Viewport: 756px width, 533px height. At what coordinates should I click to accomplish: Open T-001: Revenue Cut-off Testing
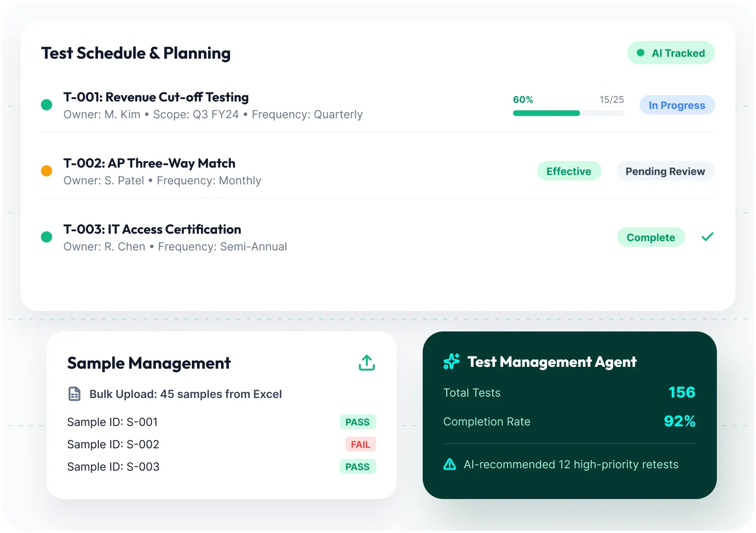pyautogui.click(x=156, y=97)
